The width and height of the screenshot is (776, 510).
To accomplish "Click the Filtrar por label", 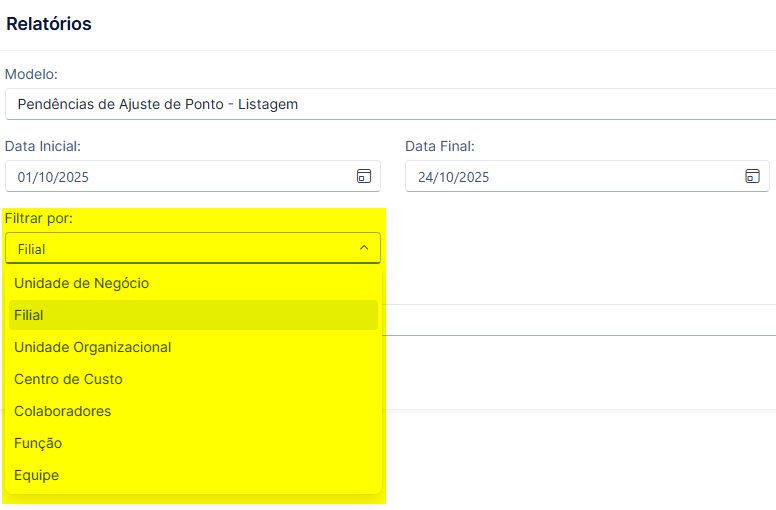I will (39, 218).
